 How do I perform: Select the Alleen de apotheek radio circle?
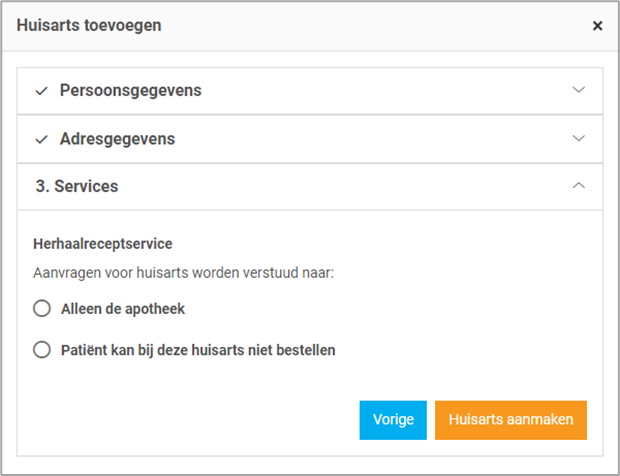pyautogui.click(x=42, y=309)
